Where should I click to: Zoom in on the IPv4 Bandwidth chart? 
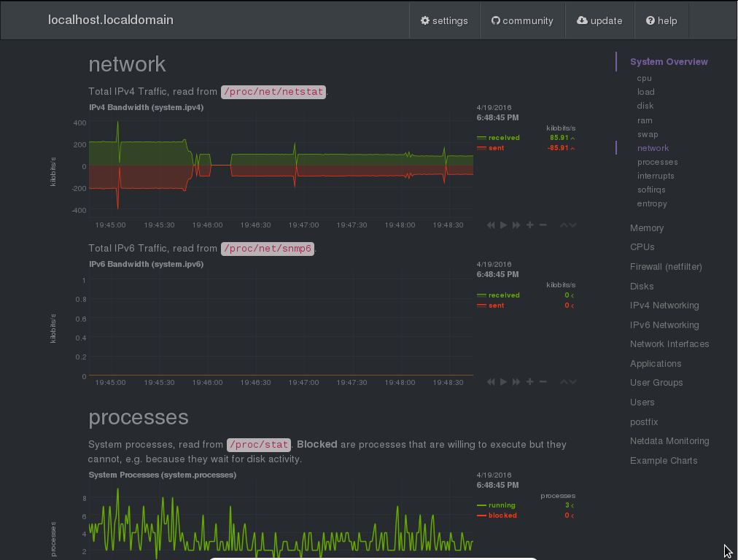point(529,225)
